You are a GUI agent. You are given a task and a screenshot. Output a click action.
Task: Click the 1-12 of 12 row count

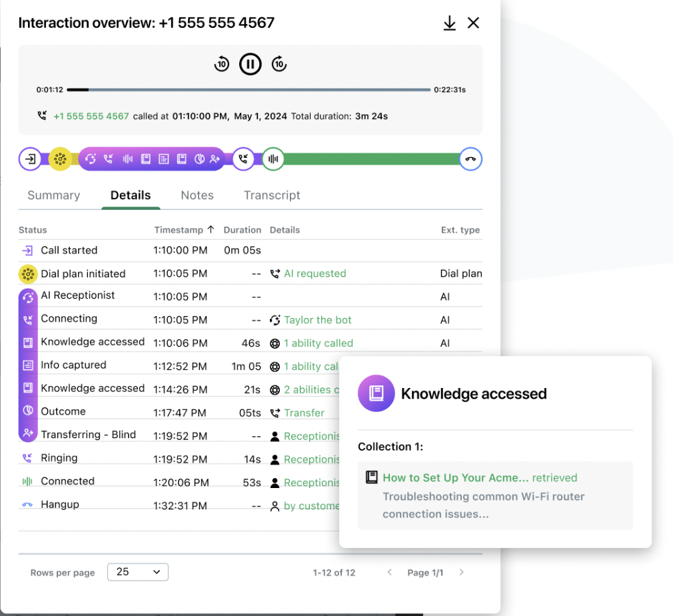pyautogui.click(x=334, y=573)
